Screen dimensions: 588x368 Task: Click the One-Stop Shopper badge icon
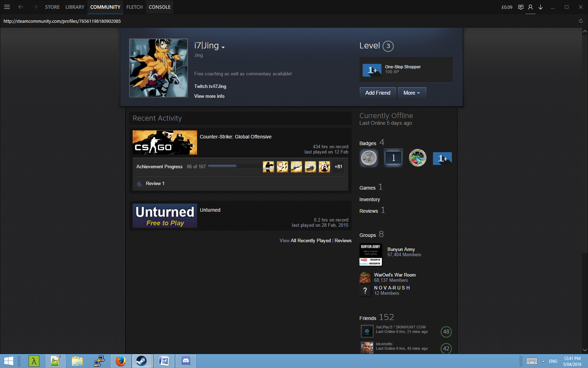click(x=372, y=70)
